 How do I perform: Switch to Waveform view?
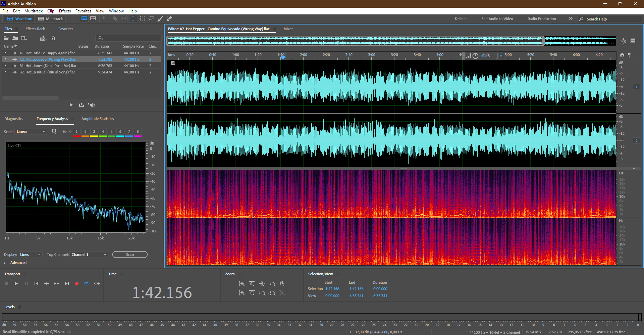click(20, 19)
